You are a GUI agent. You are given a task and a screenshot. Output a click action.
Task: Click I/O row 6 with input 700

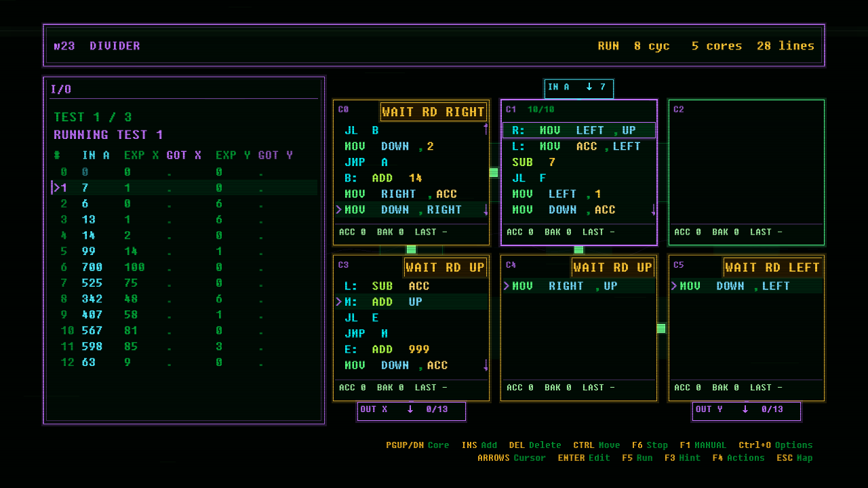point(184,267)
